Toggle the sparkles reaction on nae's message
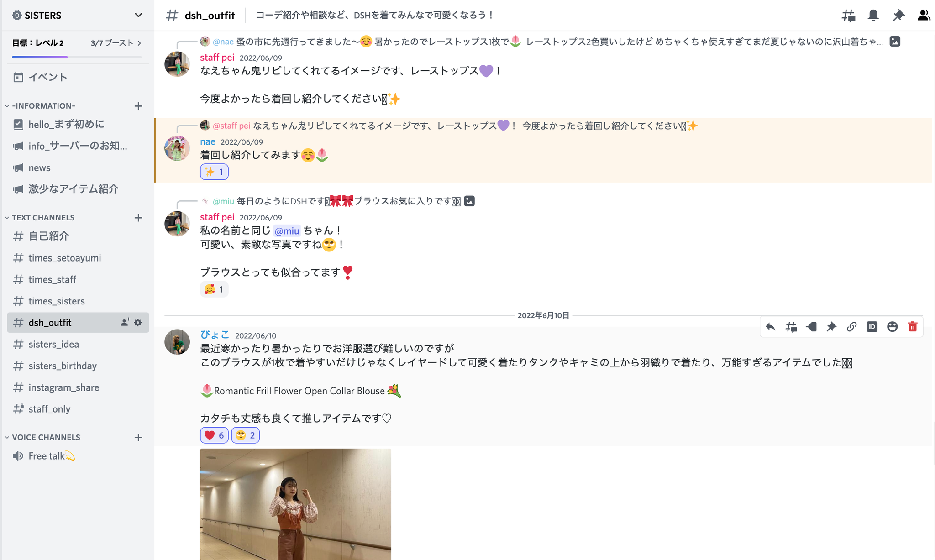935x560 pixels. [x=214, y=172]
